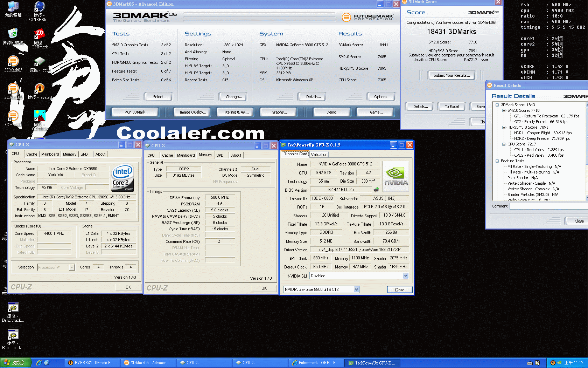Open the Recycle Bin desktop icon
The height and width of the screenshot is (368, 588).
point(13,36)
